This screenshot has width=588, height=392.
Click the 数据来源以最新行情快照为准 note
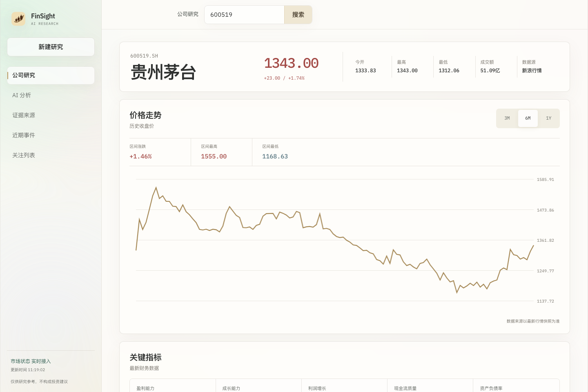click(533, 321)
